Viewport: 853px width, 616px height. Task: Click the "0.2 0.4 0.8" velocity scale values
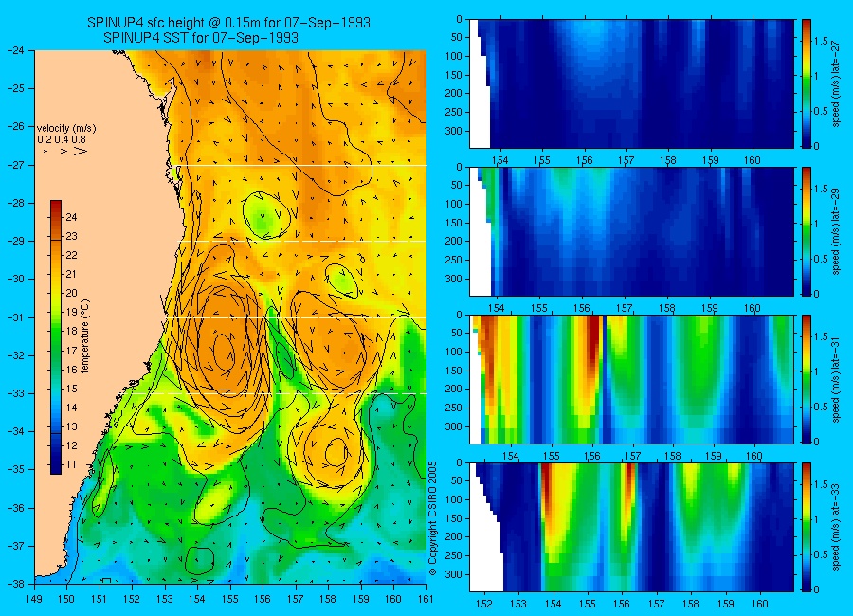coord(62,140)
